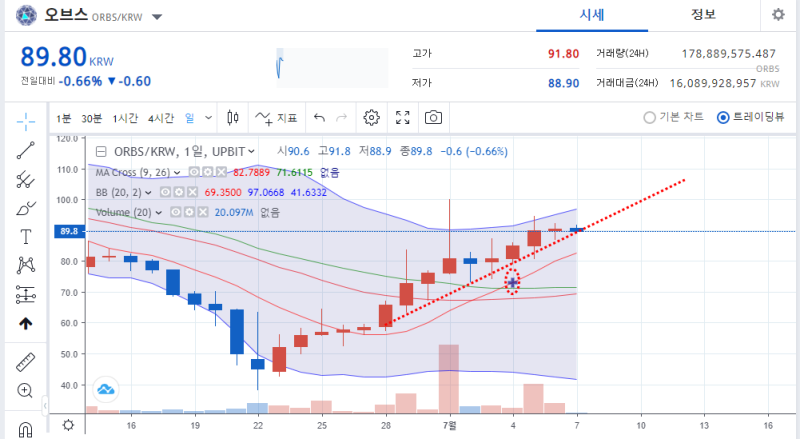
Task: Expand BB indicator options
Action: point(148,192)
